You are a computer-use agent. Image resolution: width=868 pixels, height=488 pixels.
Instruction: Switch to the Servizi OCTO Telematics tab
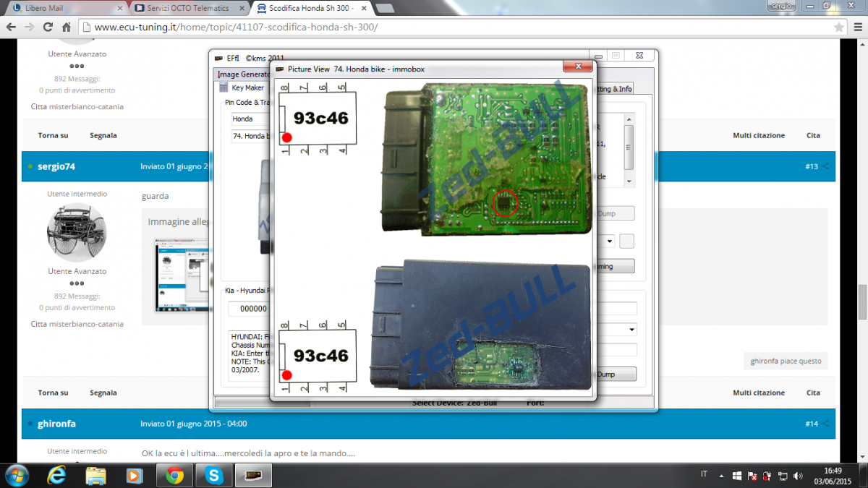[x=188, y=8]
